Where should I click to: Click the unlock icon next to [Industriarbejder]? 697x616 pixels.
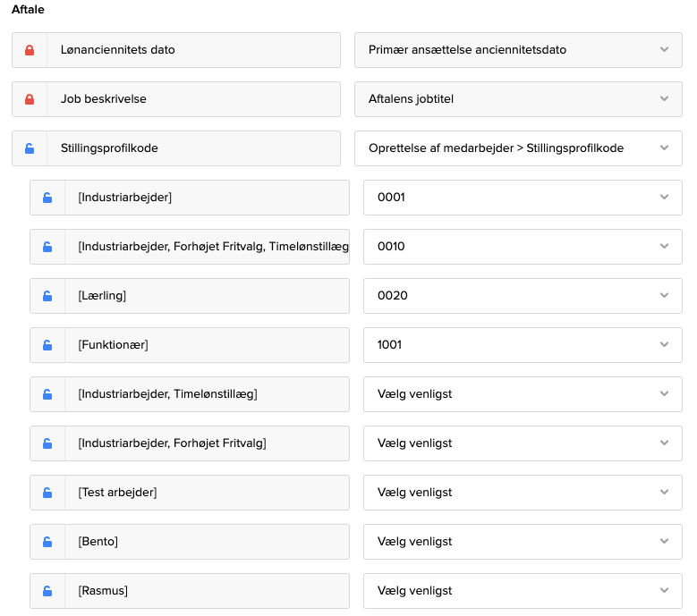click(47, 198)
